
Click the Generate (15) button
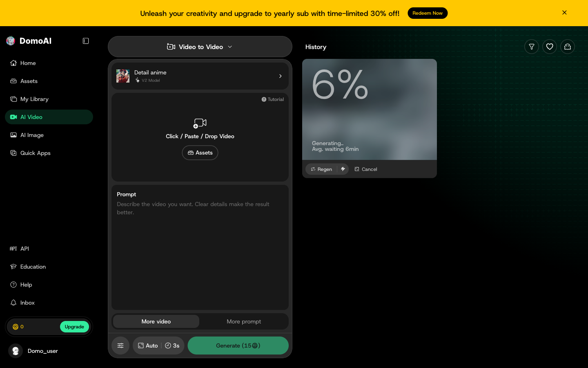pyautogui.click(x=238, y=346)
